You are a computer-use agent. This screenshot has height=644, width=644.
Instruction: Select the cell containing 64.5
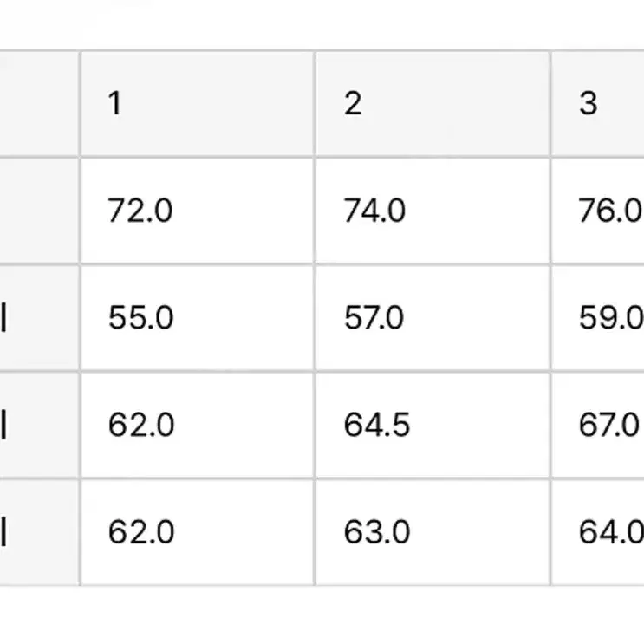coord(433,425)
